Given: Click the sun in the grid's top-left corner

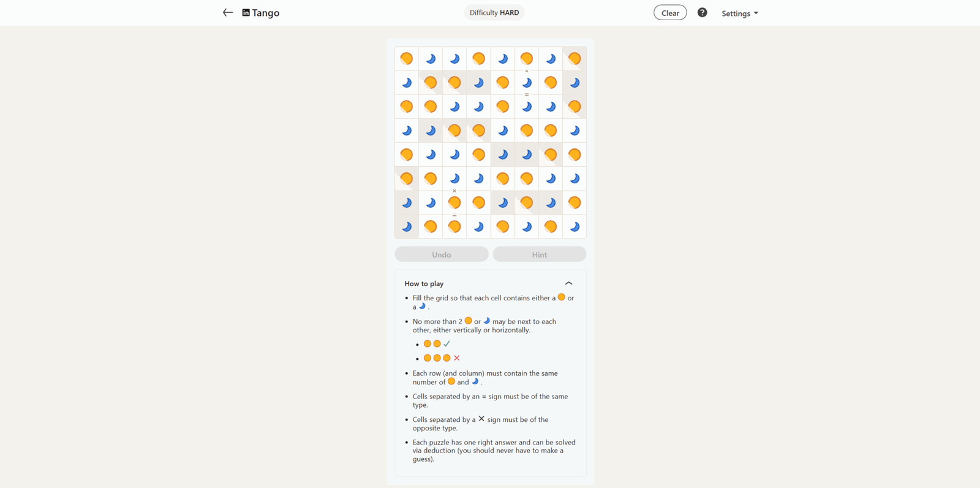Looking at the screenshot, I should 407,59.
